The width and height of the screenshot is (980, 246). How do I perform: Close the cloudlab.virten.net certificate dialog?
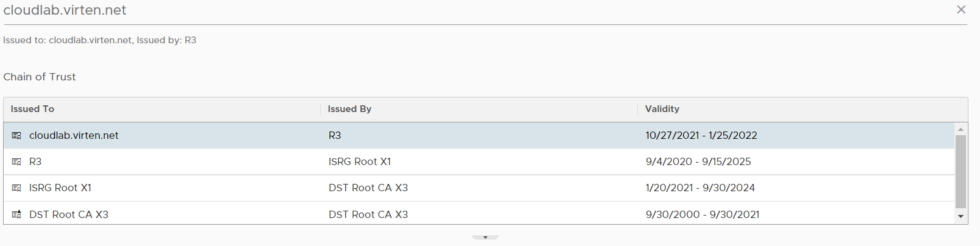pyautogui.click(x=961, y=10)
